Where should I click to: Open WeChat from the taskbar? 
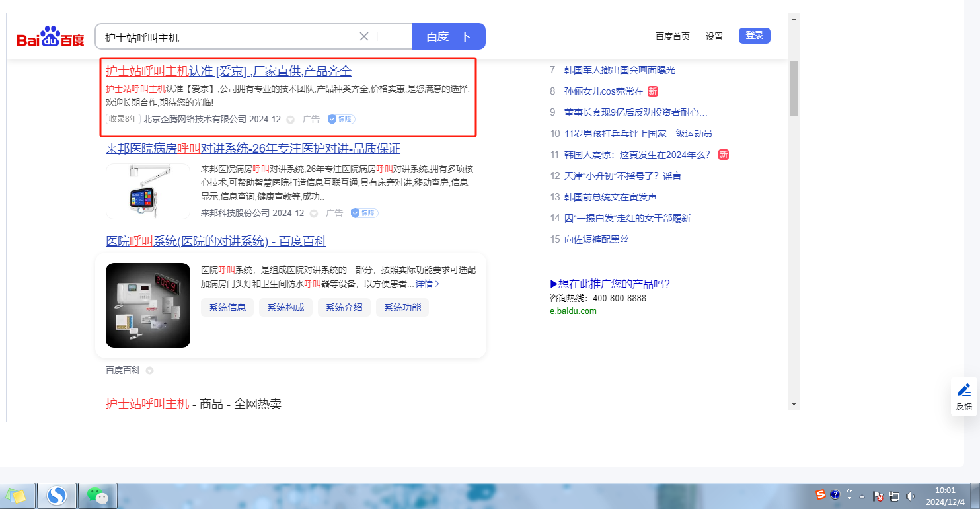(97, 495)
